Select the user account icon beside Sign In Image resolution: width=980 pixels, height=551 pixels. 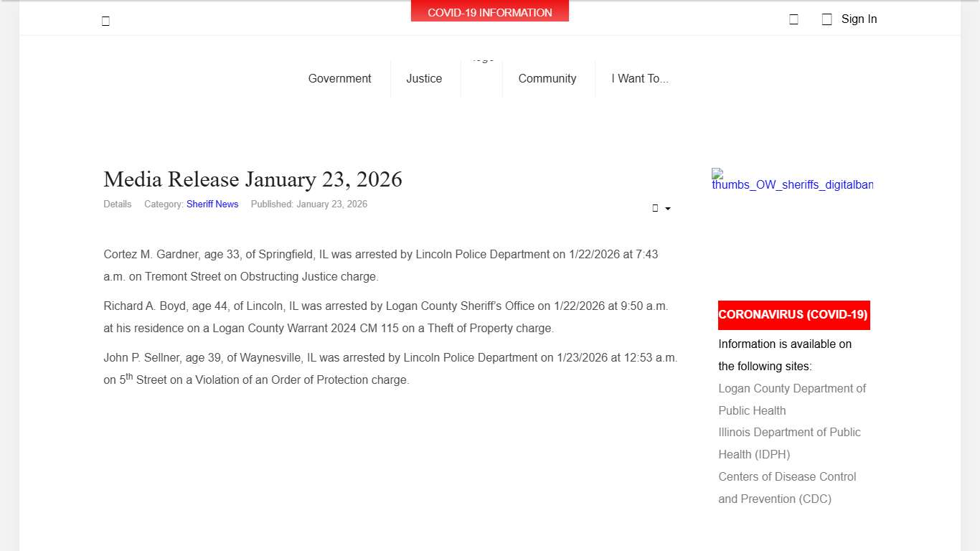(x=826, y=19)
